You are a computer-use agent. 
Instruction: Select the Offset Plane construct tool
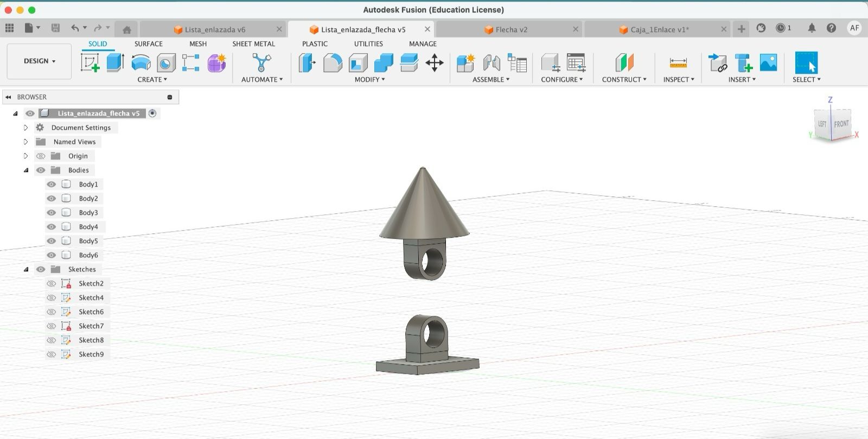[624, 63]
